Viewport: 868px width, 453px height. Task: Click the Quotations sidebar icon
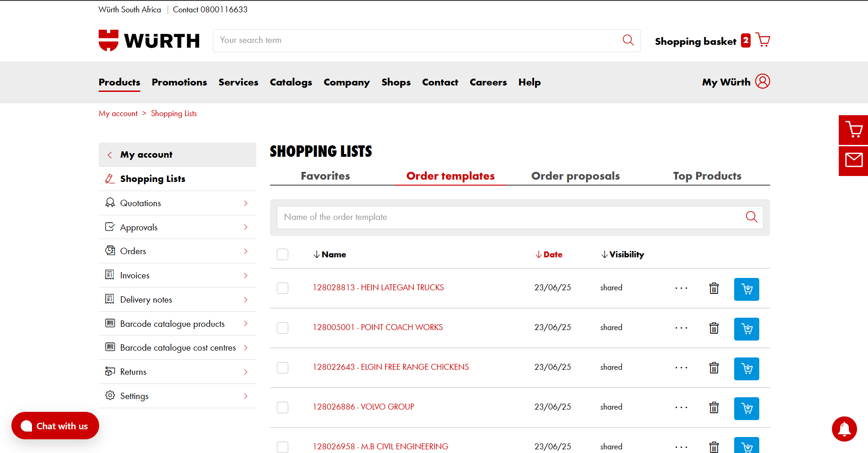[x=110, y=203]
